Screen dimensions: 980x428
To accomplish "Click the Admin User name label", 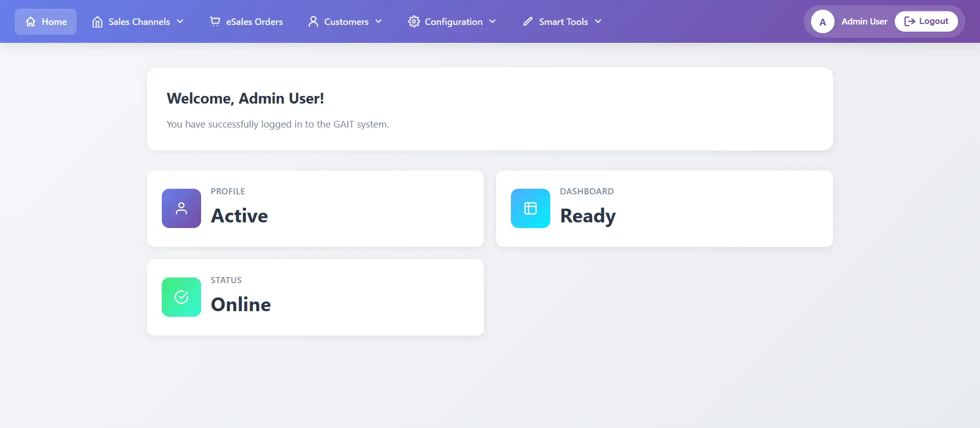I will 864,21.
